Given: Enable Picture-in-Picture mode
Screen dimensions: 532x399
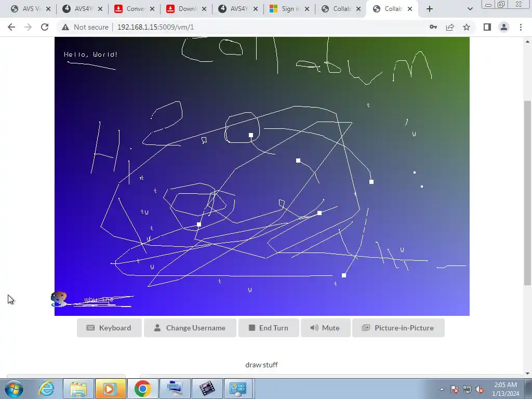Looking at the screenshot, I should tap(398, 328).
